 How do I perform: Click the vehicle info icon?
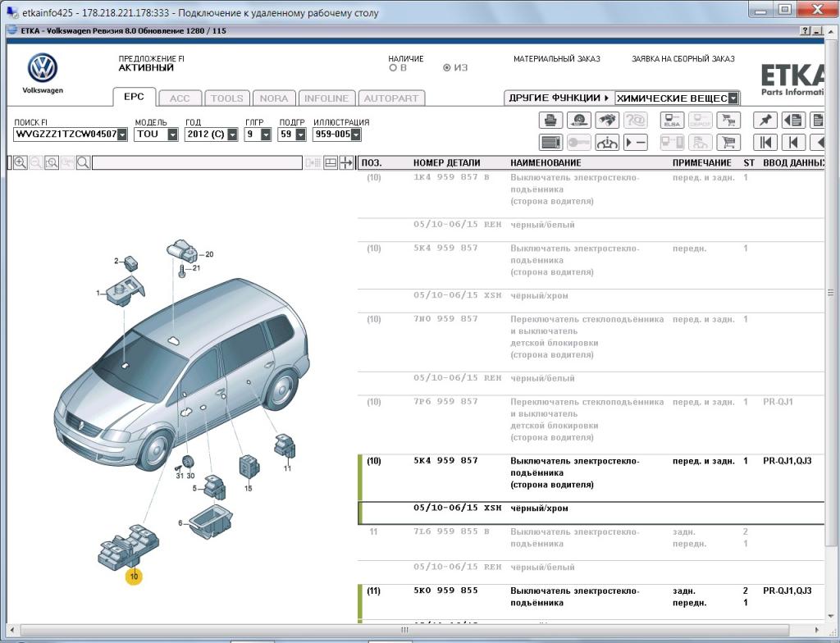click(x=607, y=142)
